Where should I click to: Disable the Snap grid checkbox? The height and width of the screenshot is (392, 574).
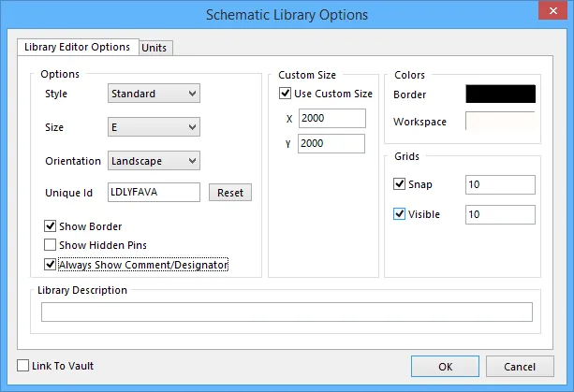[x=399, y=183]
